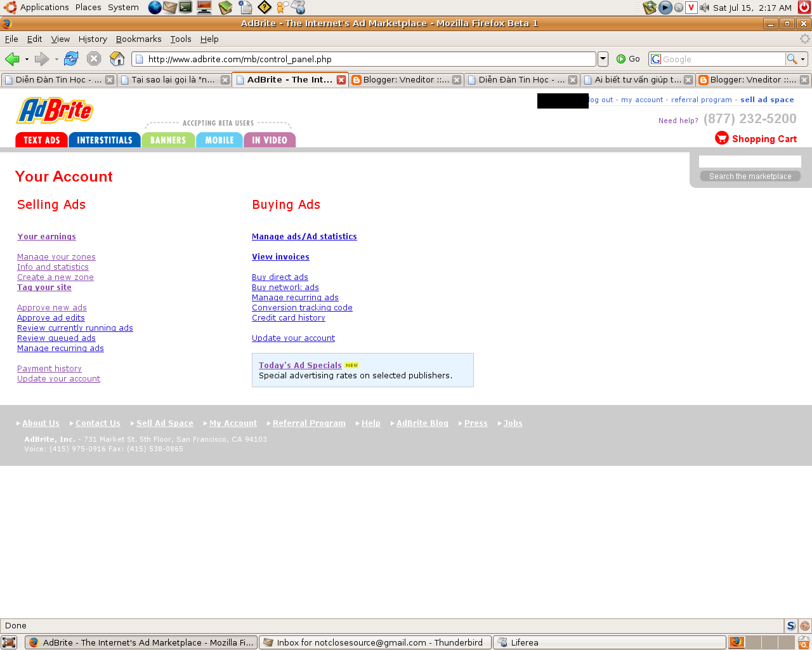This screenshot has width=812, height=650.
Task: Open Today's Ad Specials link
Action: click(300, 365)
